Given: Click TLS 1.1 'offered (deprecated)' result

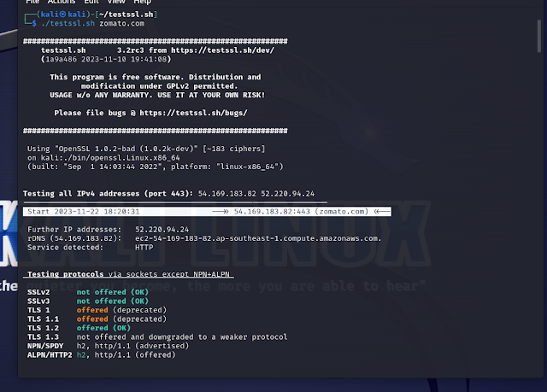Looking at the screenshot, I should click(x=121, y=319).
